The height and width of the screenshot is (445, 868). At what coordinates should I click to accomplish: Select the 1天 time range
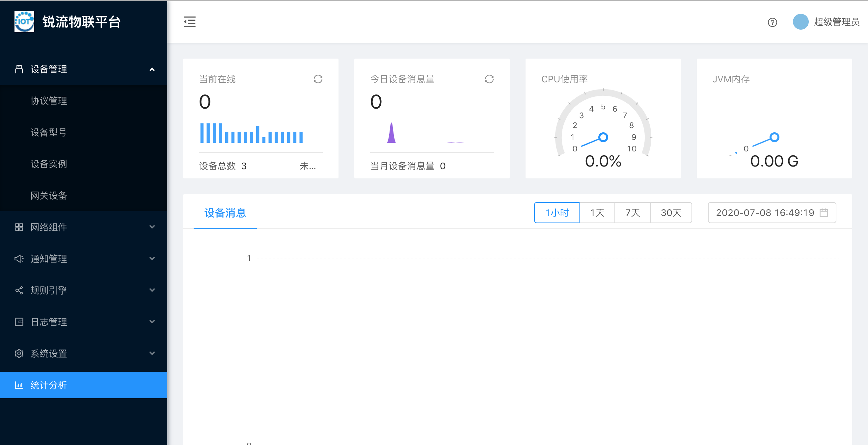[597, 213]
